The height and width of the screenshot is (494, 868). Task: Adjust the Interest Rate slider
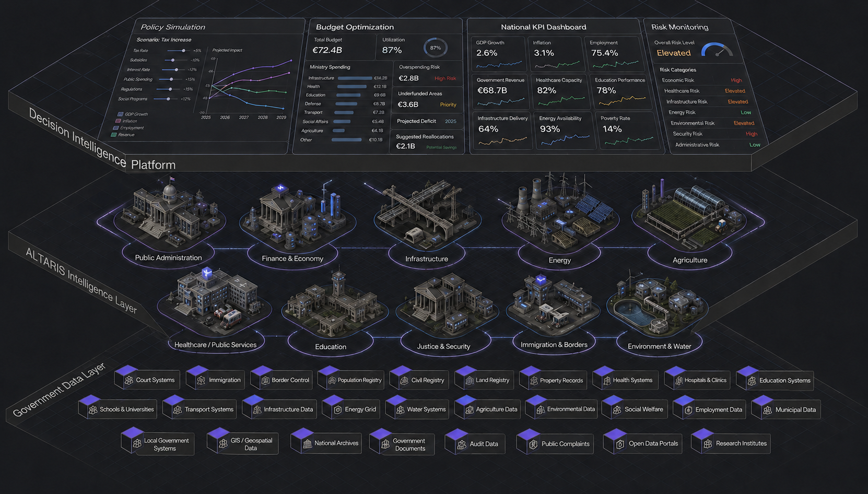(x=172, y=69)
